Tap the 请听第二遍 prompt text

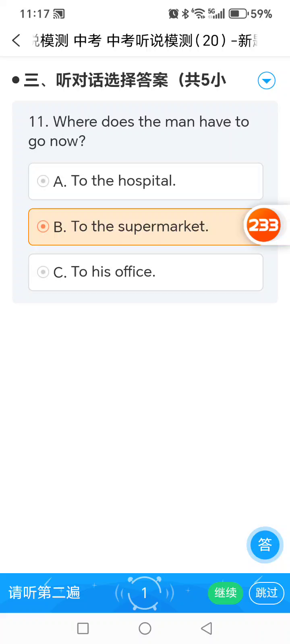point(44,592)
